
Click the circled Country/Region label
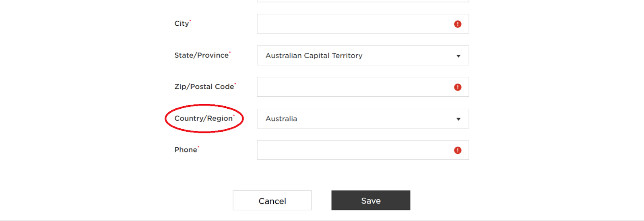[204, 118]
